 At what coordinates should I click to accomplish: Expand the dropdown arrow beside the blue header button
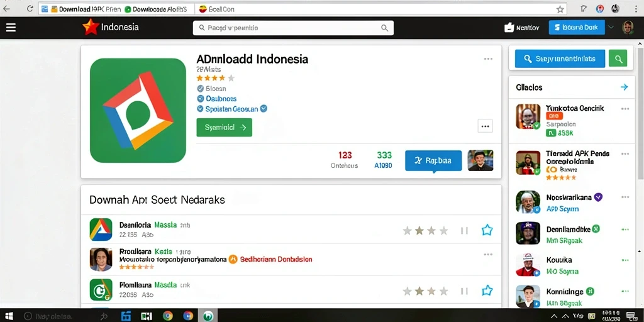coord(611,28)
